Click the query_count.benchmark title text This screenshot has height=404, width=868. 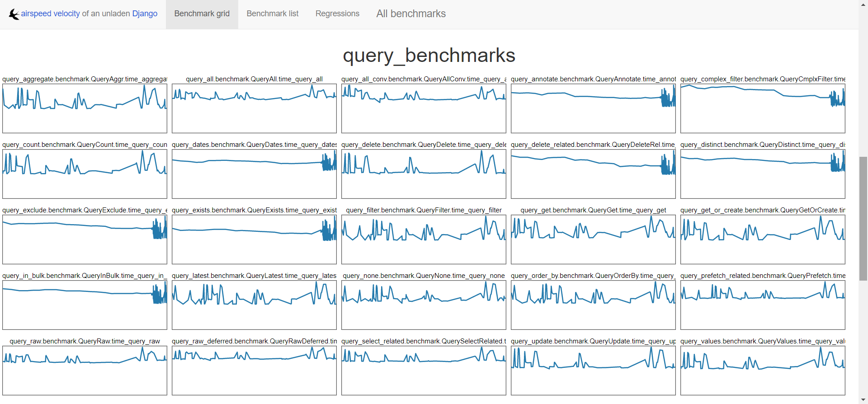tap(85, 145)
